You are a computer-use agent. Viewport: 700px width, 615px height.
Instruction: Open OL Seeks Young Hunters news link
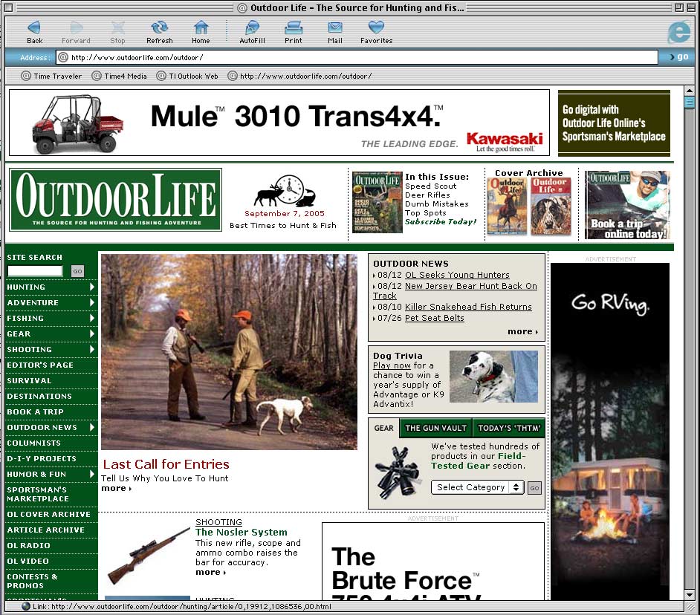tap(457, 275)
